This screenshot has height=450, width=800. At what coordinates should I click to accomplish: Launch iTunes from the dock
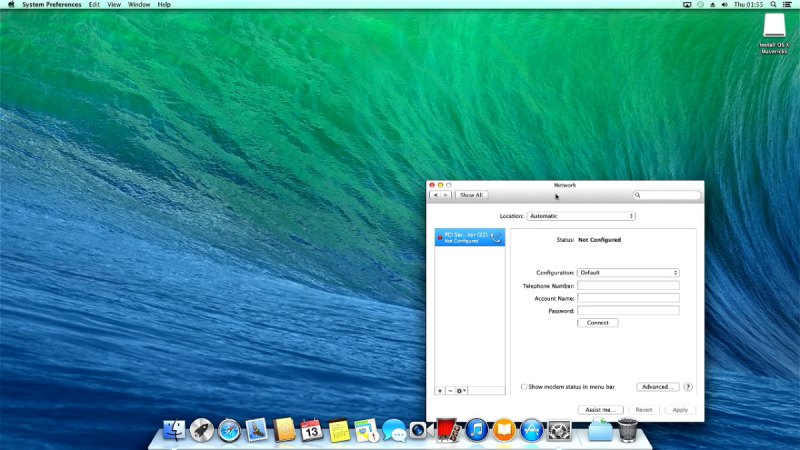[476, 430]
